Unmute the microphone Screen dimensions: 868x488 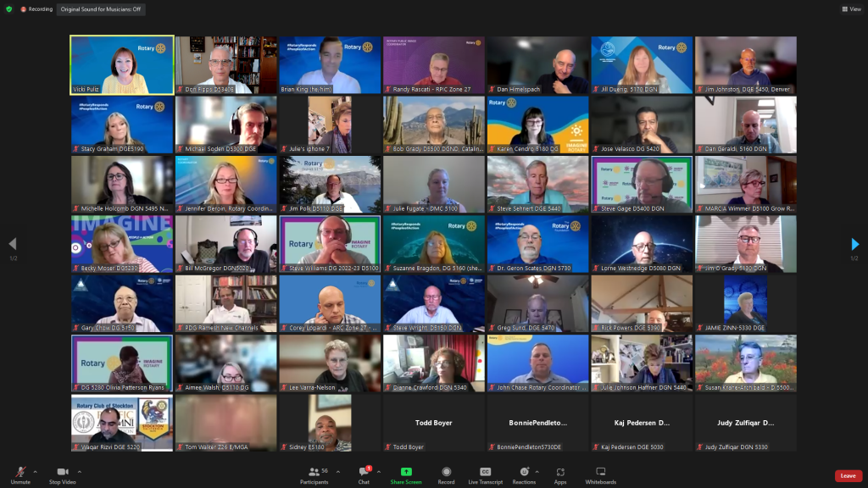[20, 474]
